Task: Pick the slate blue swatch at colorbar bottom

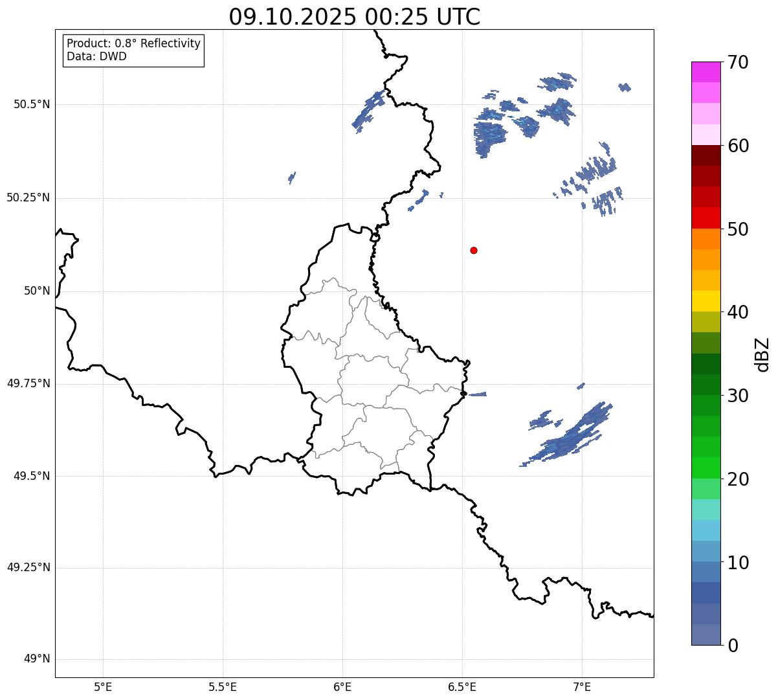Action: (706, 635)
